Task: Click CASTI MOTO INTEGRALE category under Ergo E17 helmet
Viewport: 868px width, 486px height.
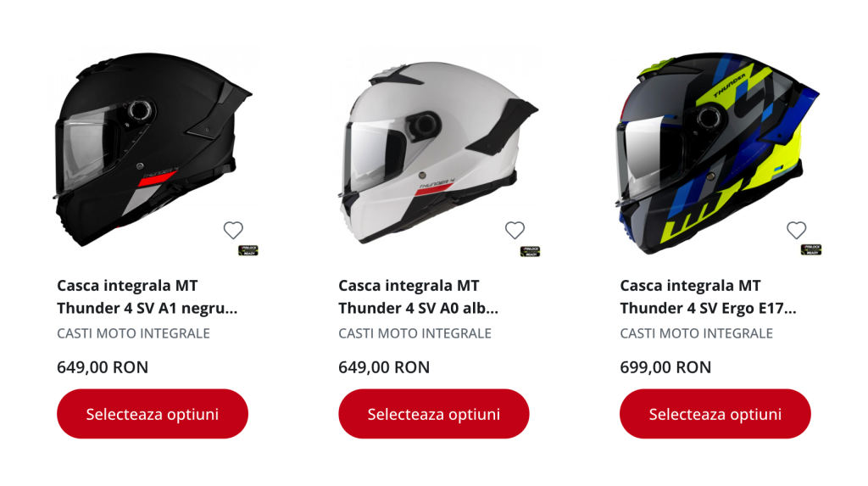Action: 697,333
